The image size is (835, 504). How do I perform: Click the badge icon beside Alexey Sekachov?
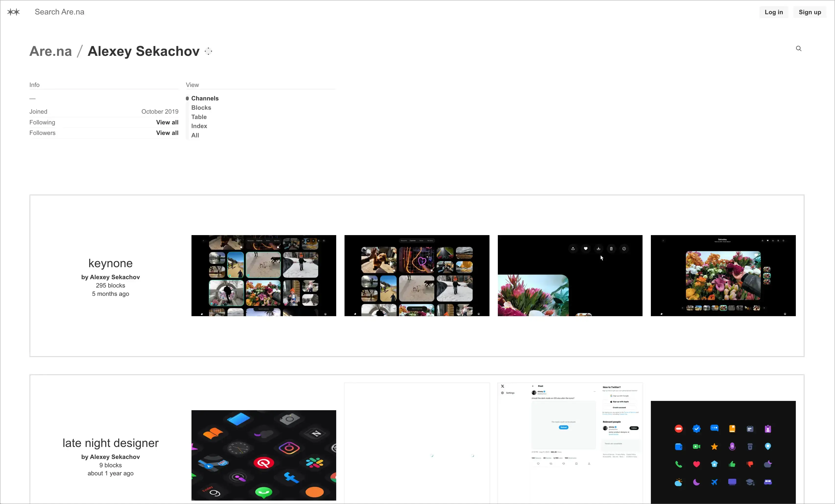pos(208,51)
